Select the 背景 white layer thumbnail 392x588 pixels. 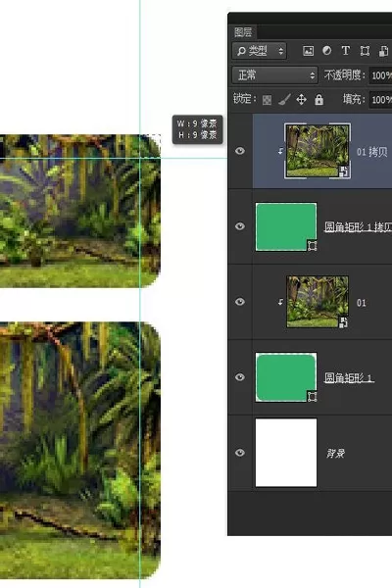coord(286,453)
